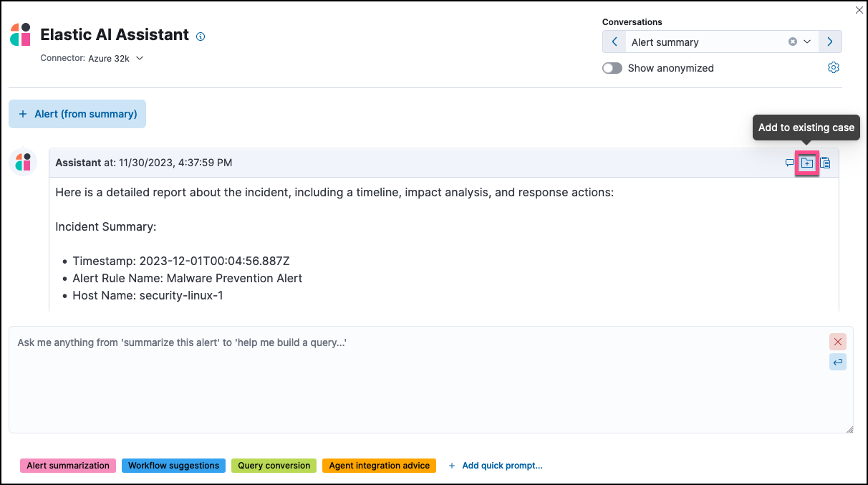The width and height of the screenshot is (868, 485).
Task: Add the assistant message to existing case
Action: pos(807,163)
